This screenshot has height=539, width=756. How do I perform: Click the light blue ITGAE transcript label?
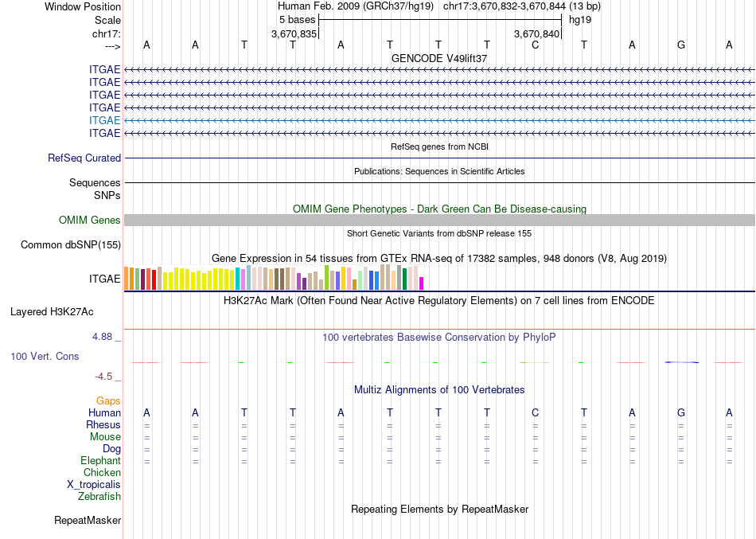tap(104, 121)
